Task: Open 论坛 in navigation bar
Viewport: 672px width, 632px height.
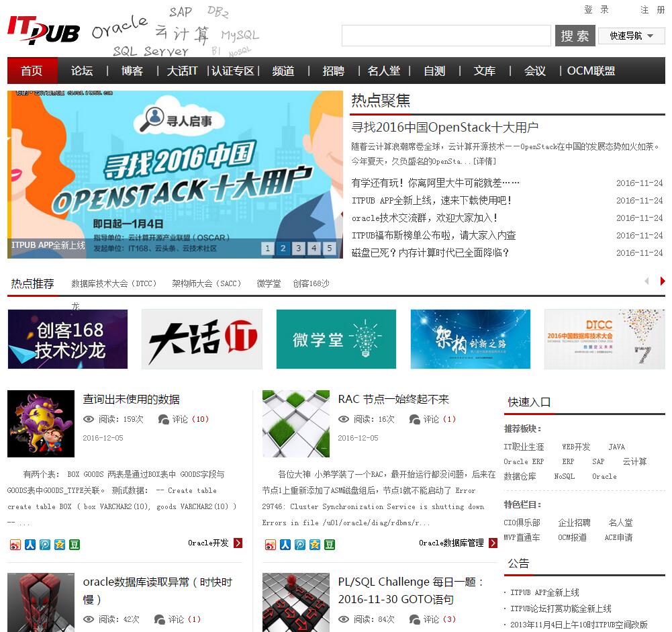Action: (x=82, y=71)
